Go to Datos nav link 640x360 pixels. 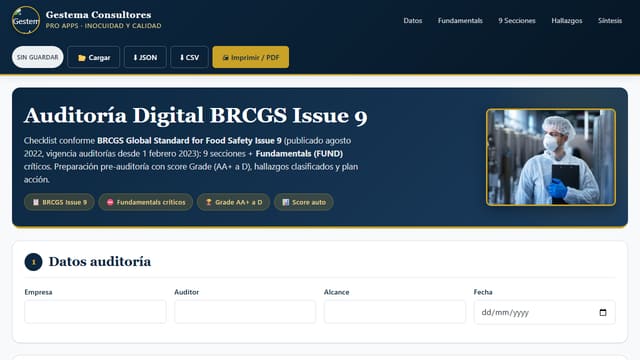413,20
